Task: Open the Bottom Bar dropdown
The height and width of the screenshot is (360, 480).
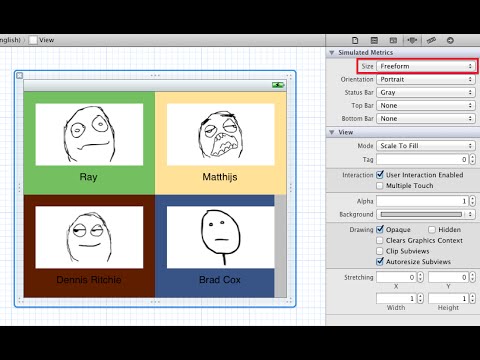Action: point(426,118)
